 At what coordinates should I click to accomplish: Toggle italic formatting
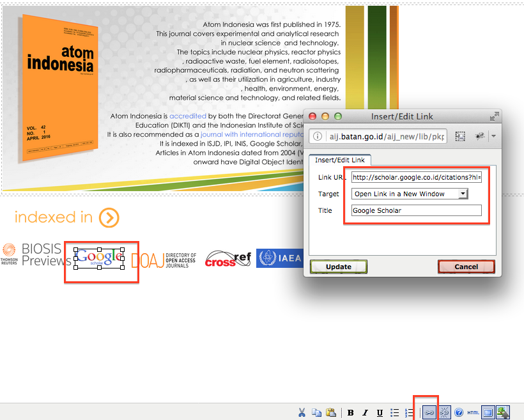coord(365,412)
